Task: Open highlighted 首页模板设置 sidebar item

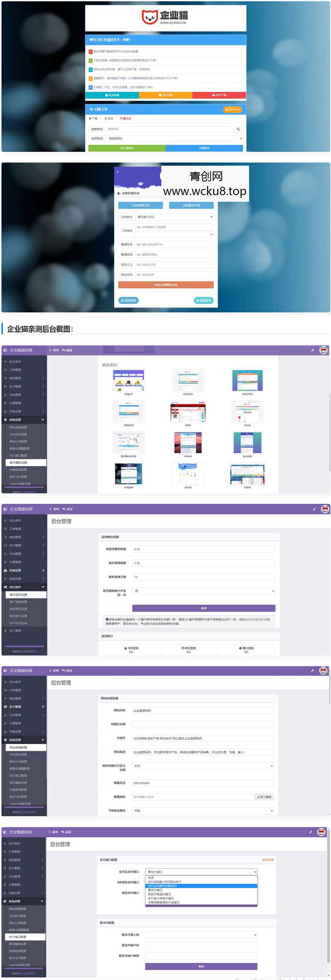Action: [26, 463]
